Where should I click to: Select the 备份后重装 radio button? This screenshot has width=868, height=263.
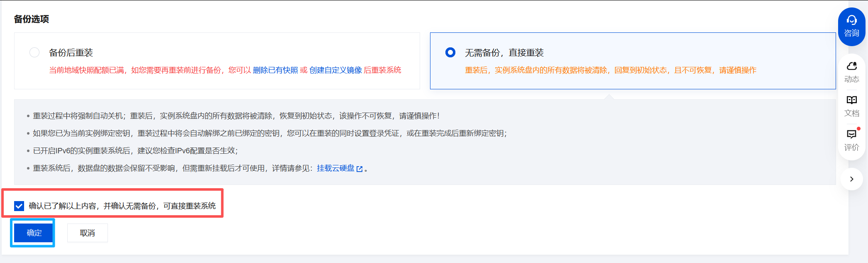34,52
